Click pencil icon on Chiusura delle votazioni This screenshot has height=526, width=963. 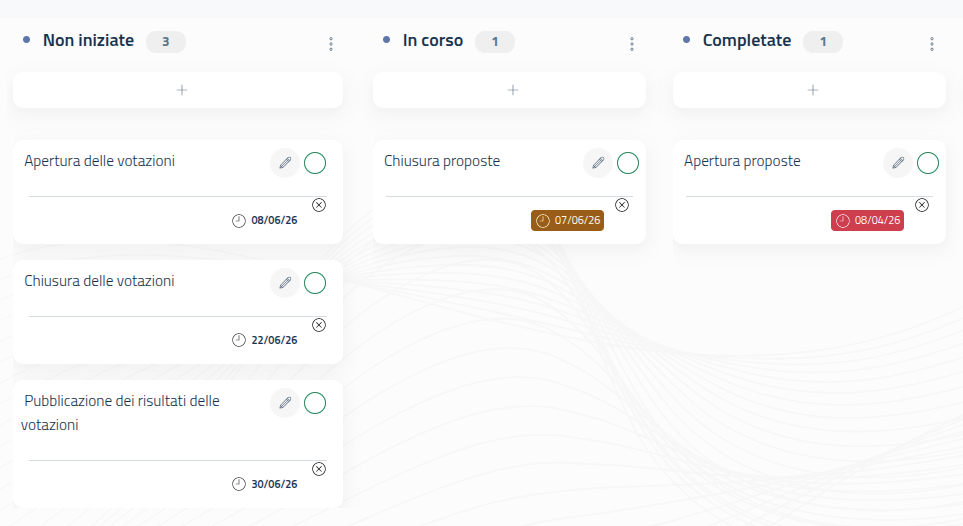285,283
